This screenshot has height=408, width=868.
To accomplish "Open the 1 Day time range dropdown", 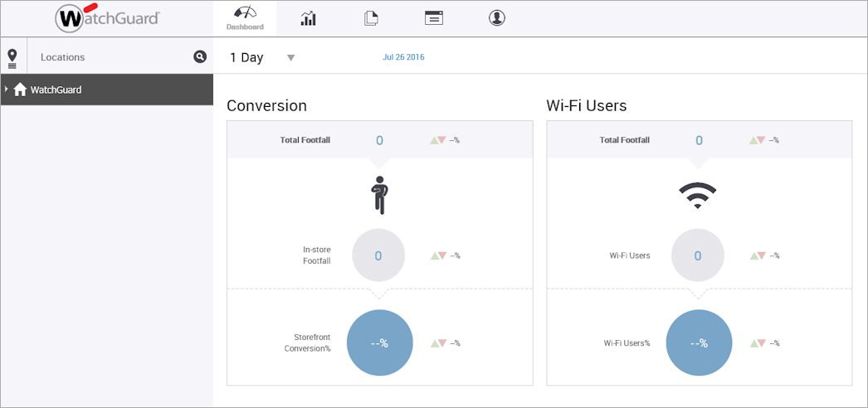I will (x=262, y=57).
